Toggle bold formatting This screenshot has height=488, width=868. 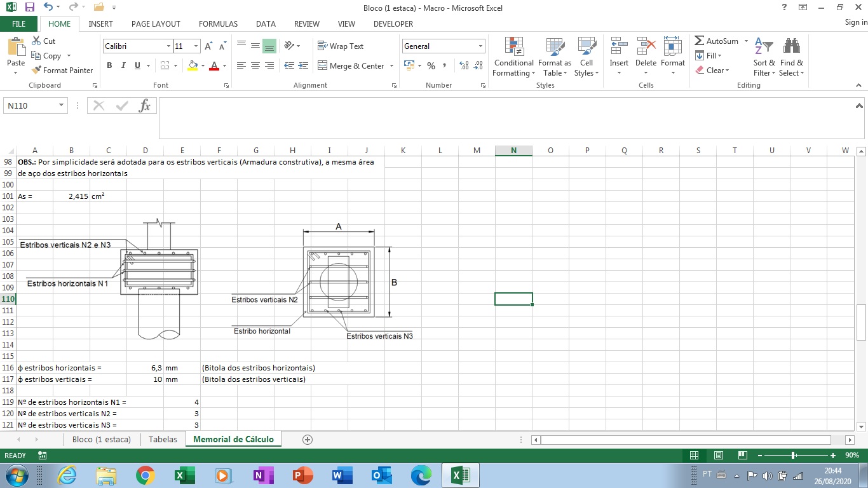coord(109,65)
